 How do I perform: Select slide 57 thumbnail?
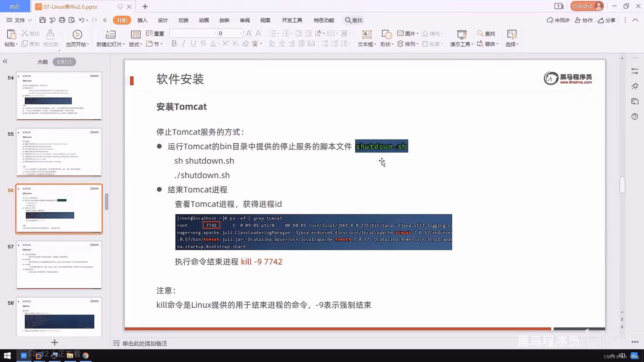59,265
